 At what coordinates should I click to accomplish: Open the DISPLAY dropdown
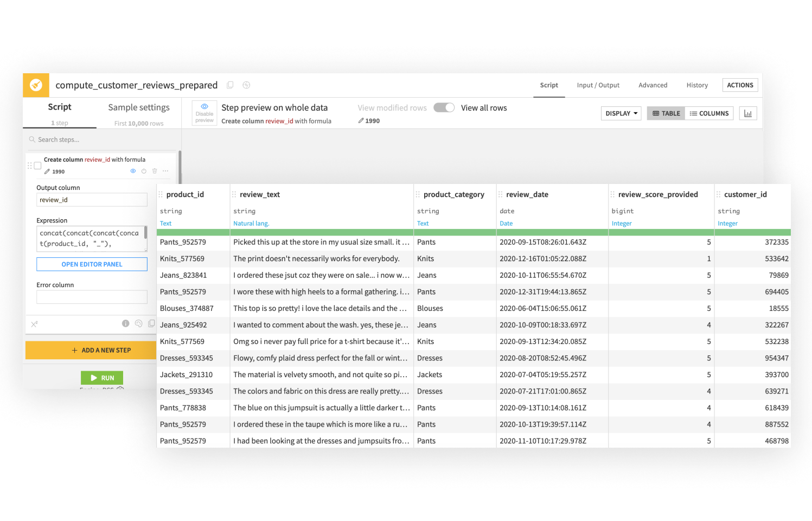(x=621, y=113)
